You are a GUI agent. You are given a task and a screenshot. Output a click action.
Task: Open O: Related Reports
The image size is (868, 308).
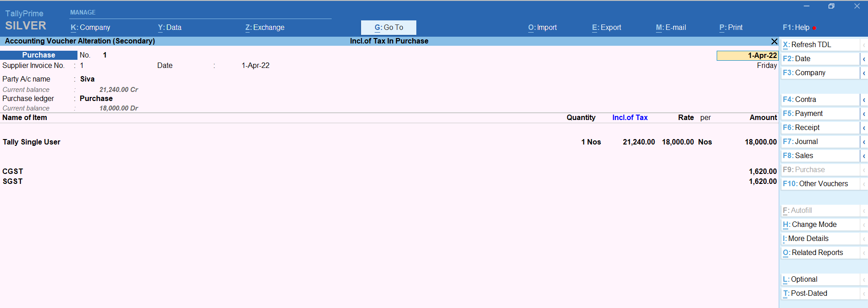click(x=820, y=253)
